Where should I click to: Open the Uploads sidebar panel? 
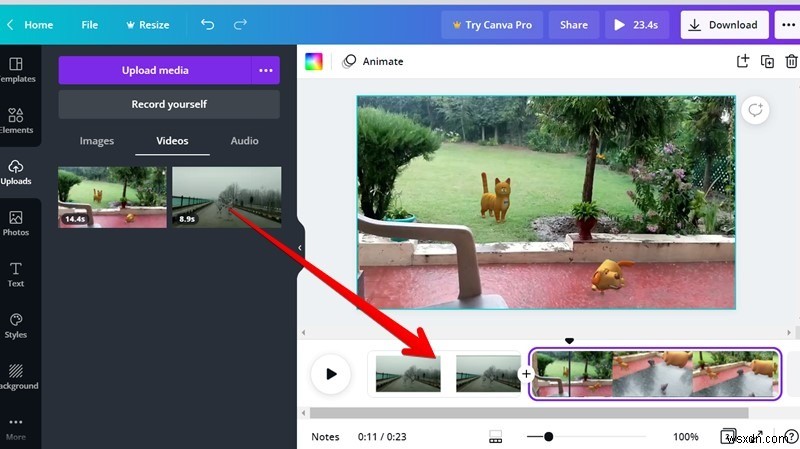pos(16,172)
